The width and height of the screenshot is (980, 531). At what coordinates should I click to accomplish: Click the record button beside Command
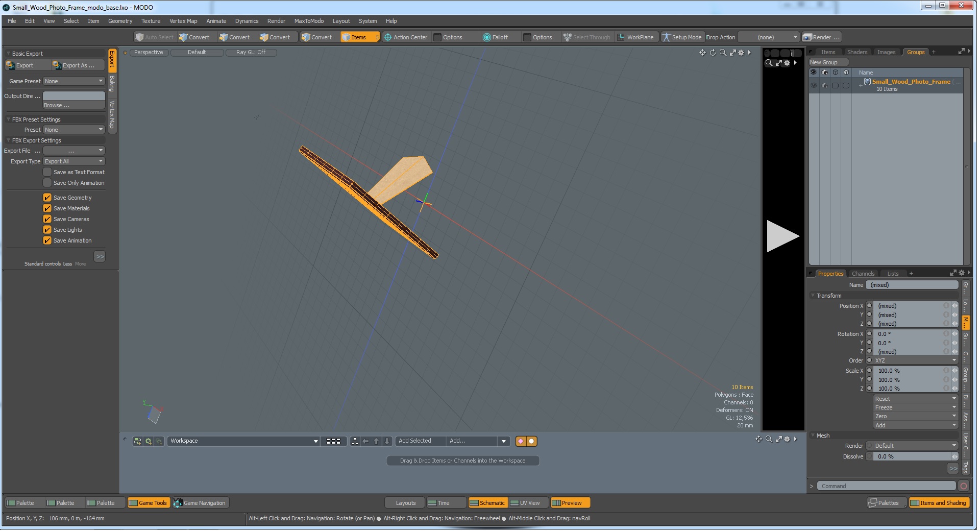[x=964, y=486]
